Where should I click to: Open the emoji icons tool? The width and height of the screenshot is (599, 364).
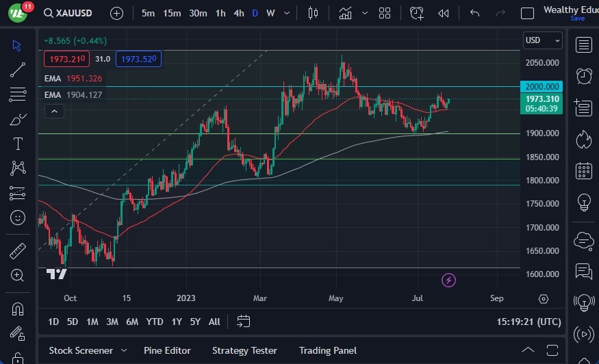18,218
